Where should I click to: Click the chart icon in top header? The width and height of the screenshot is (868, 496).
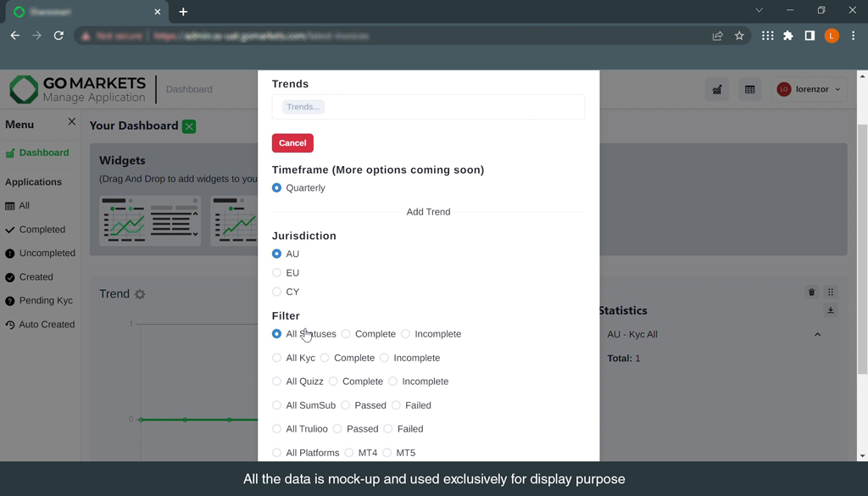717,89
